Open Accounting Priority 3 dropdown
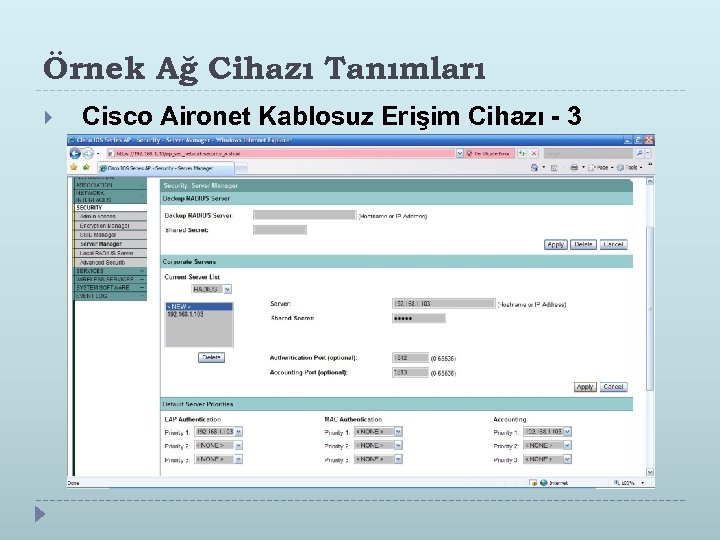This screenshot has height=540, width=720. pos(547,459)
